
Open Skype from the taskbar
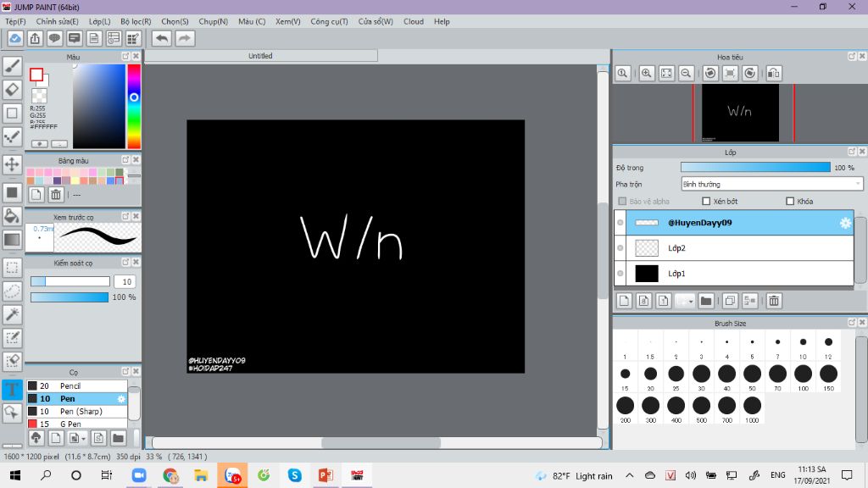(x=294, y=475)
